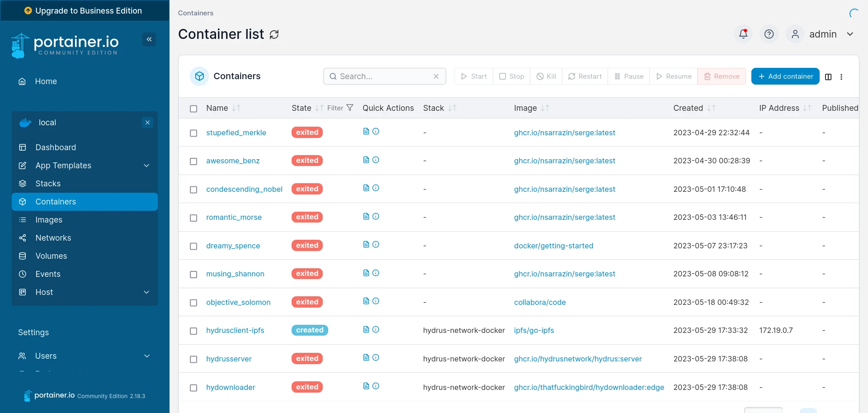Screen dimensions: 868x413
Task: Go to Images in the sidebar
Action: tap(49, 220)
